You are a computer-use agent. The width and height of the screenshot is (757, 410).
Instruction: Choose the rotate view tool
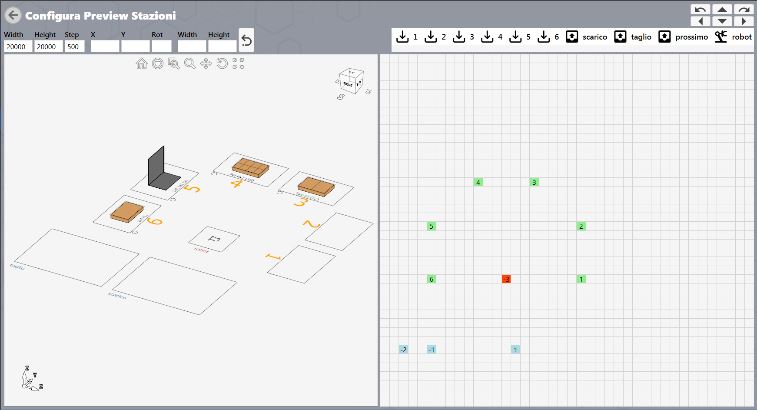(x=222, y=63)
